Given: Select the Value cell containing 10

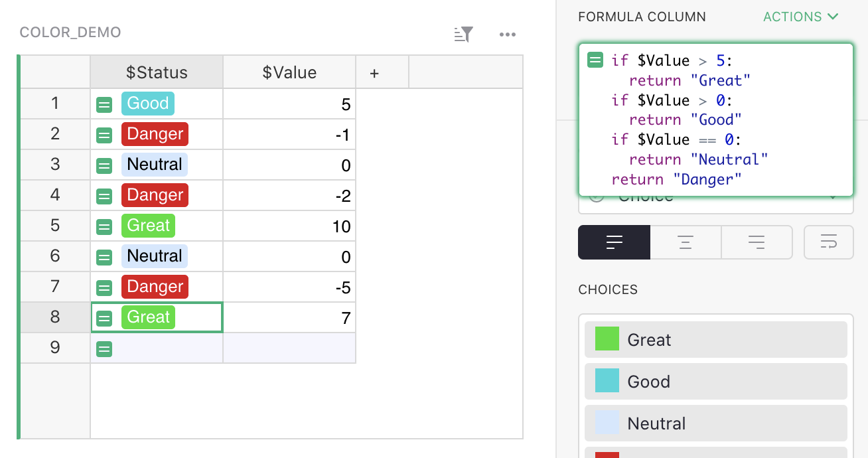Looking at the screenshot, I should coord(289,226).
